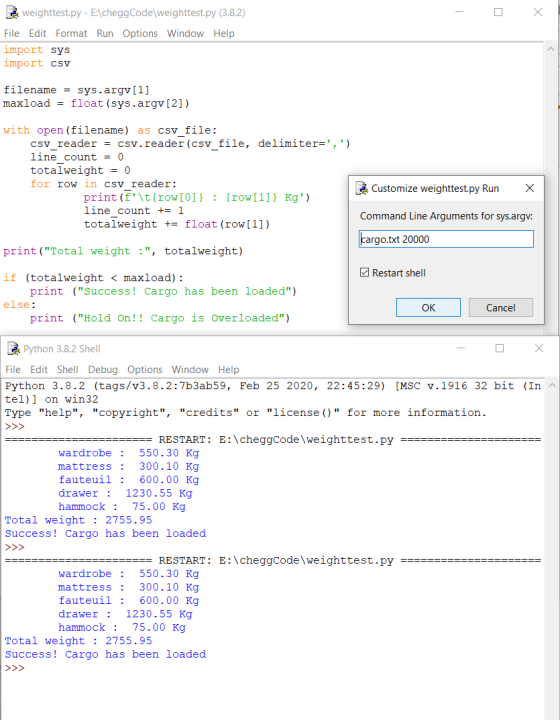Screen dimensions: 560x720
Task: Open the Run menu in the editor window
Action: click(105, 34)
